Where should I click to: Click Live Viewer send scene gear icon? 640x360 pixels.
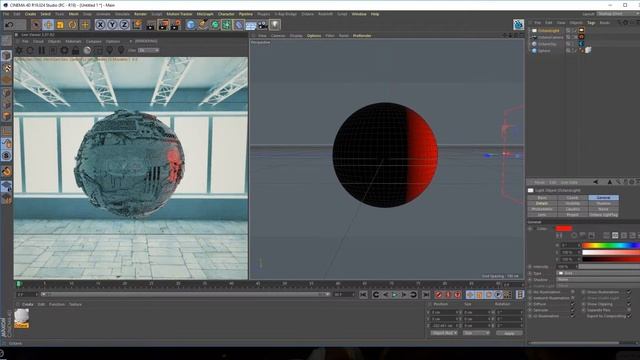click(19, 50)
